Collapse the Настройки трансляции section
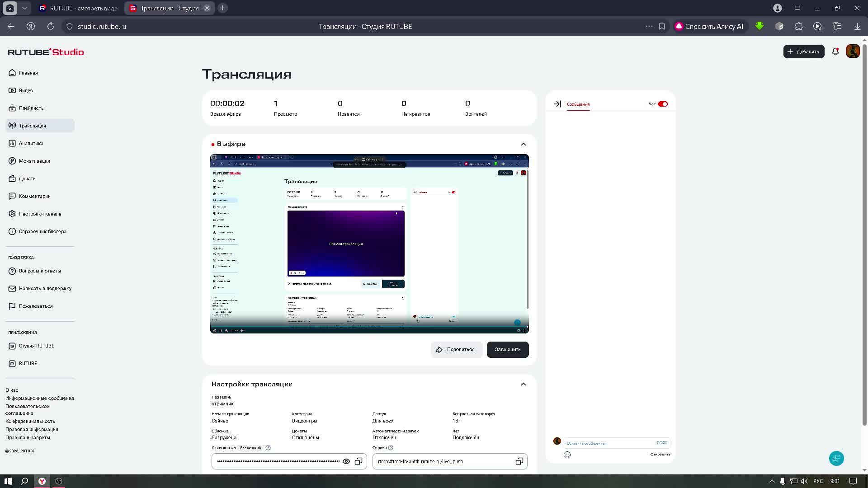This screenshot has height=488, width=868. 523,384
